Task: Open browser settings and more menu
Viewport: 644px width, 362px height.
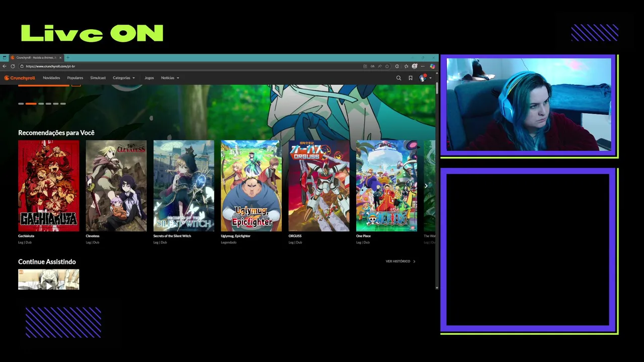Action: (x=423, y=66)
